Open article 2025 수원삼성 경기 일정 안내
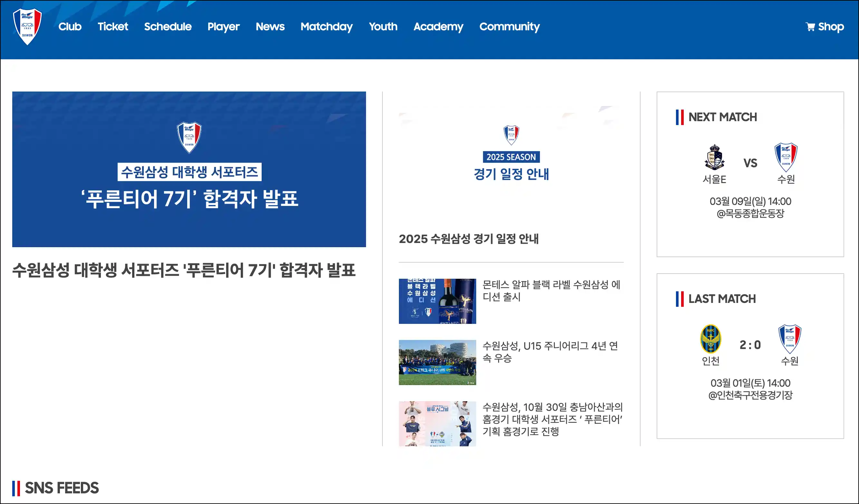Image resolution: width=859 pixels, height=504 pixels. tap(469, 239)
